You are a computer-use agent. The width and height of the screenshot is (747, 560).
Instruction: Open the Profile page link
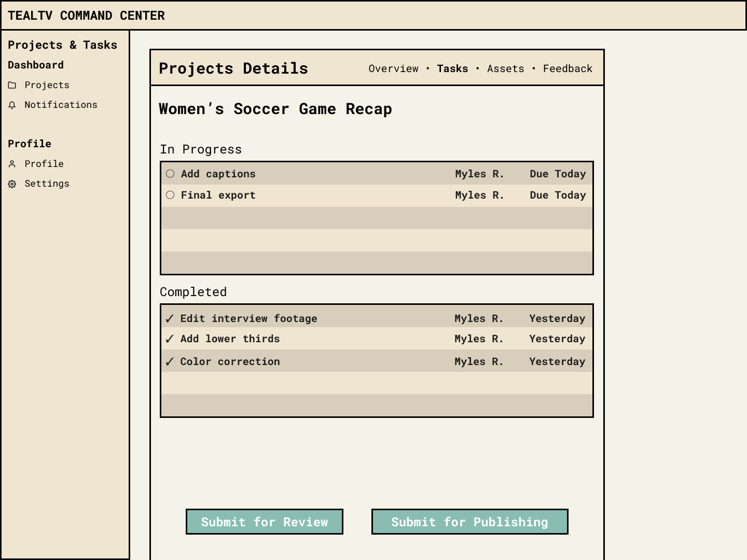coord(44,164)
